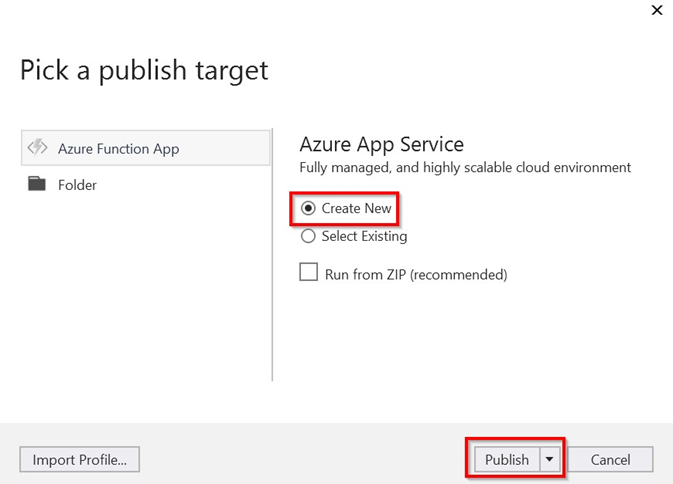This screenshot has height=484, width=673.
Task: Choose the Select Existing radio button
Action: click(308, 237)
